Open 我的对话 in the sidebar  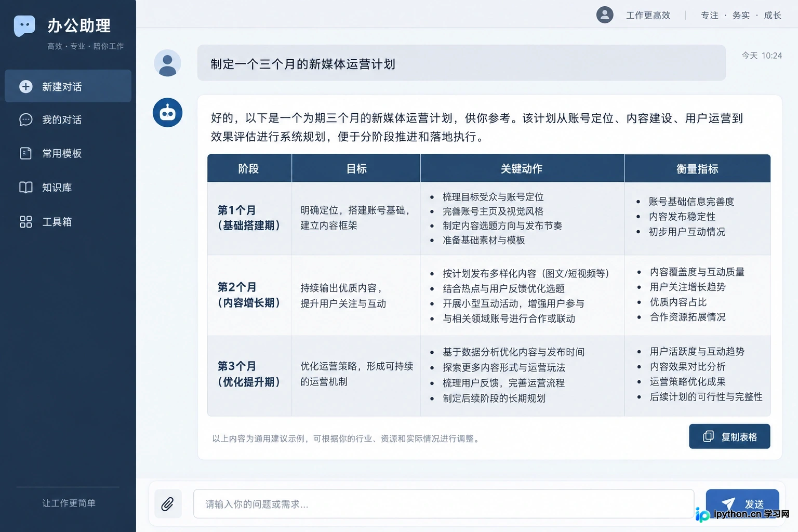68,119
